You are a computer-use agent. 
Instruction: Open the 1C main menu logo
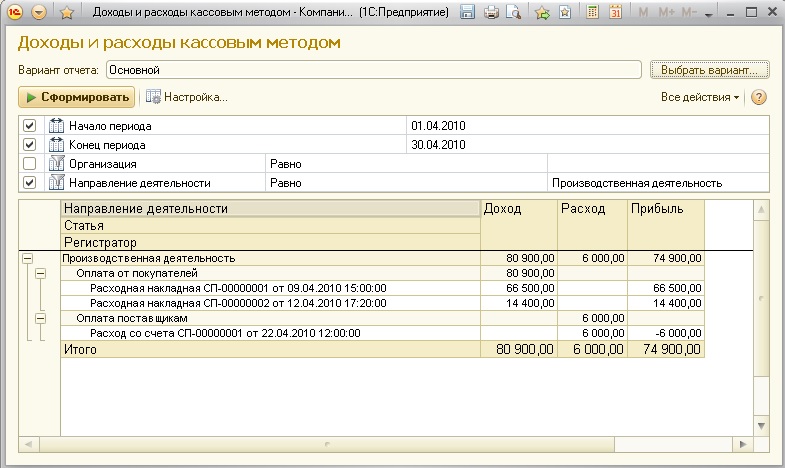(15, 12)
